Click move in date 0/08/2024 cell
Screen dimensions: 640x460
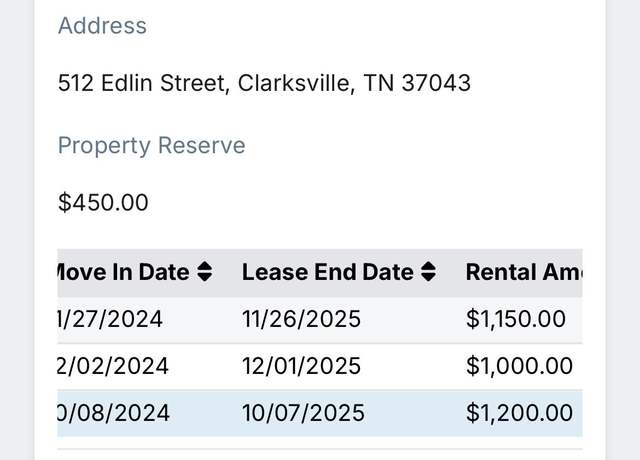pyautogui.click(x=113, y=413)
